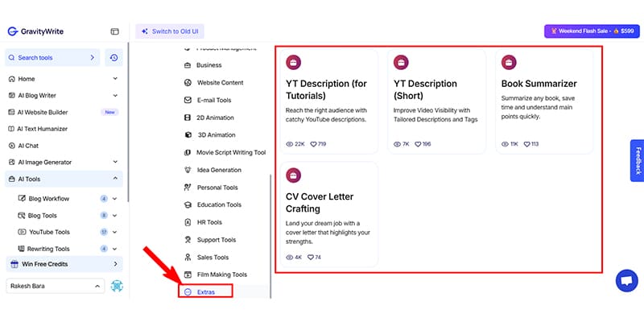The height and width of the screenshot is (322, 644).
Task: Toggle the sidebar collapse icon
Action: (114, 31)
